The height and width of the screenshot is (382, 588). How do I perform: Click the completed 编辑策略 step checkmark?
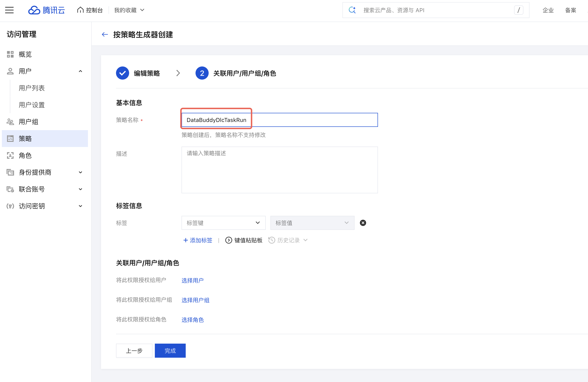(x=123, y=73)
